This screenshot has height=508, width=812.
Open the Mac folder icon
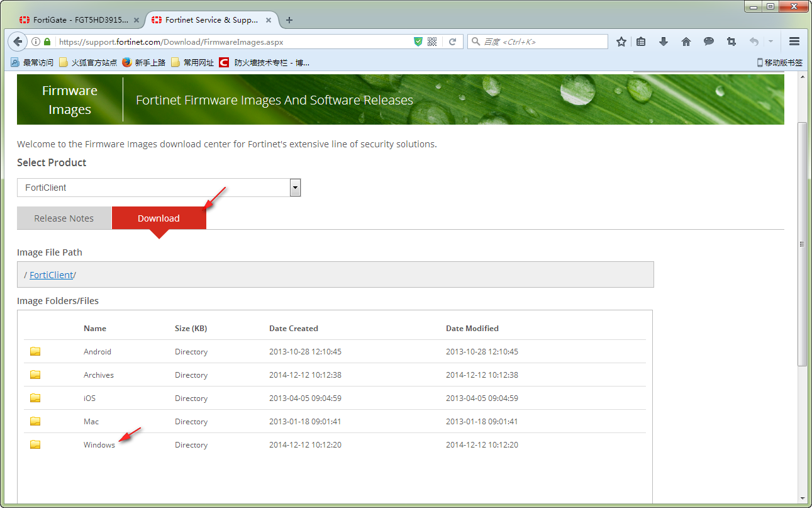[x=35, y=421]
